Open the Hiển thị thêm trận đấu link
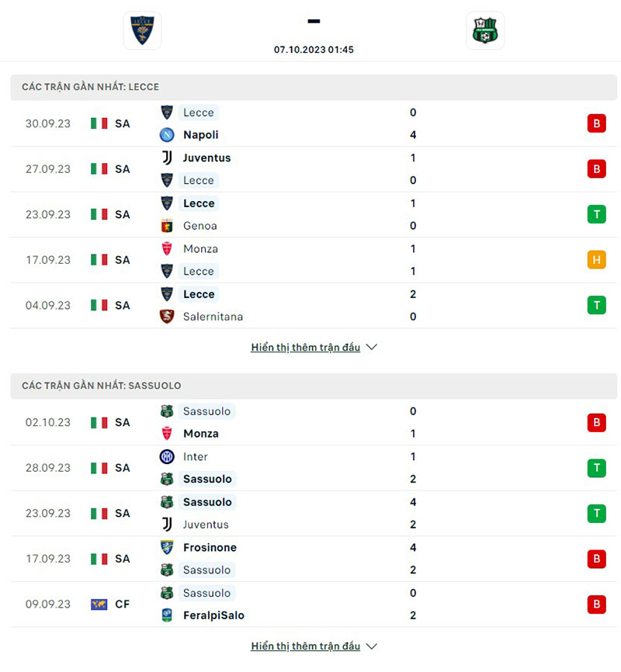Image resolution: width=621 pixels, height=672 pixels. tap(307, 347)
